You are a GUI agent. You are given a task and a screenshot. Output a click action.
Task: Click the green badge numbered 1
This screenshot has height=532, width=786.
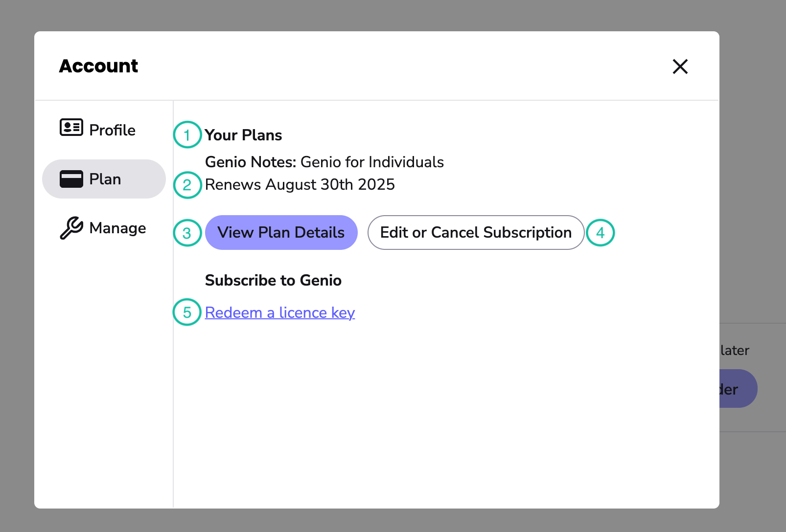coord(187,135)
